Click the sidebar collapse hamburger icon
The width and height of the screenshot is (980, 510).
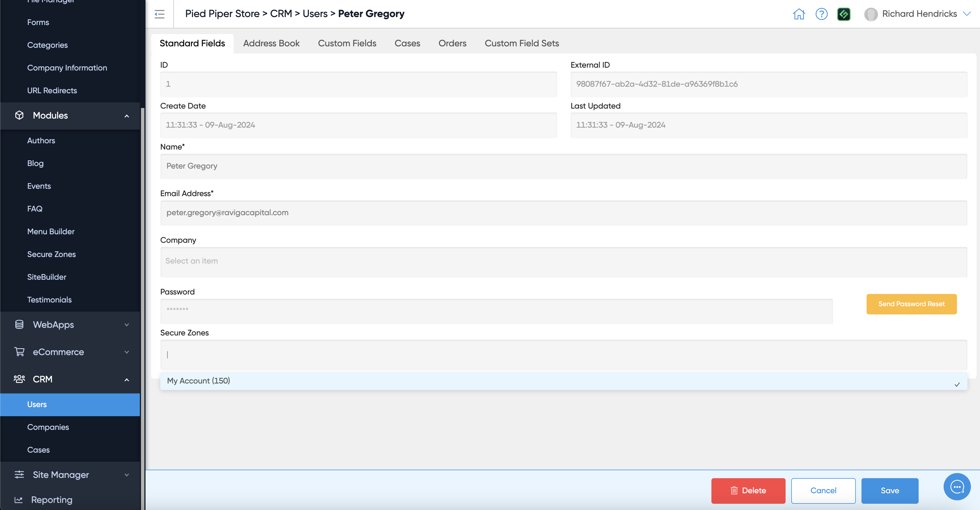(159, 14)
